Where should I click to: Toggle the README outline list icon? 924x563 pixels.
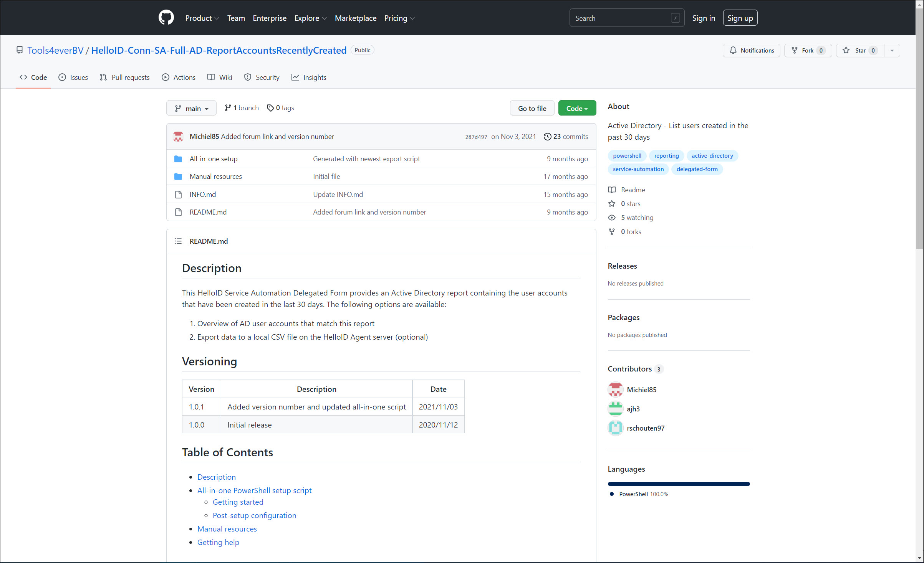[x=178, y=241]
